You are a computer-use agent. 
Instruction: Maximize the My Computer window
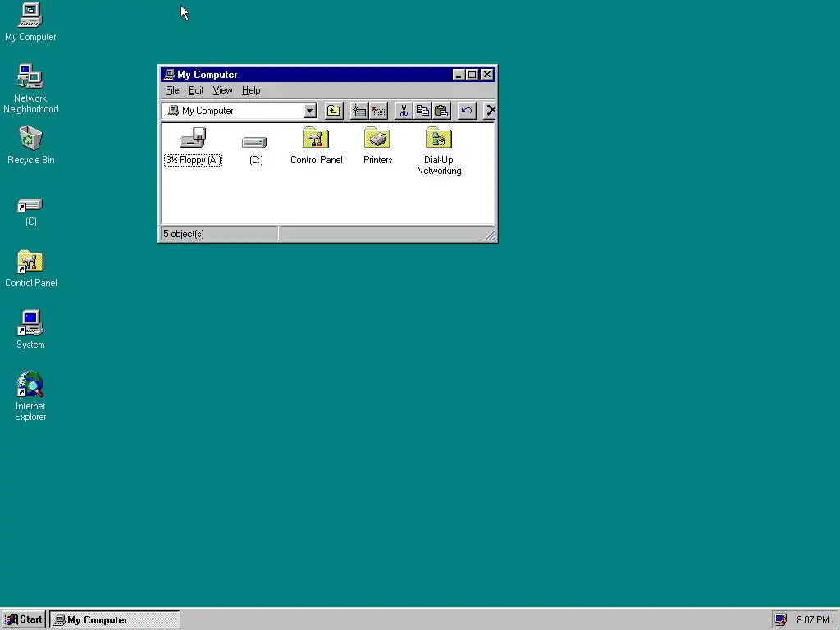tap(472, 75)
